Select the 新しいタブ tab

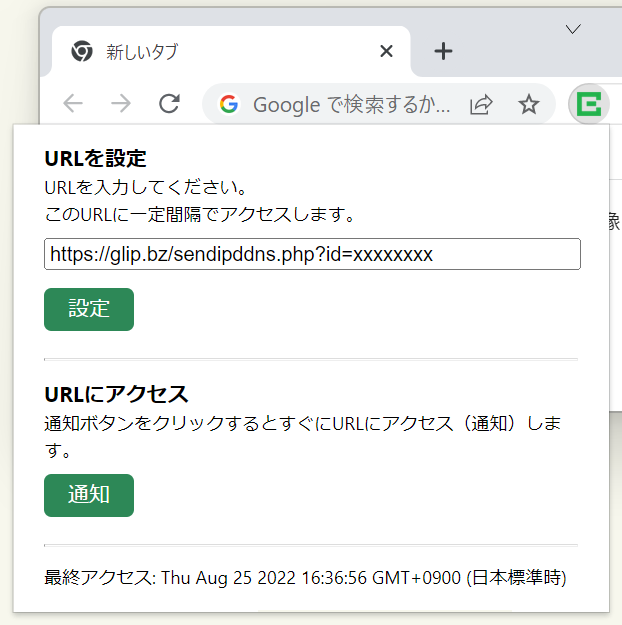point(231,51)
